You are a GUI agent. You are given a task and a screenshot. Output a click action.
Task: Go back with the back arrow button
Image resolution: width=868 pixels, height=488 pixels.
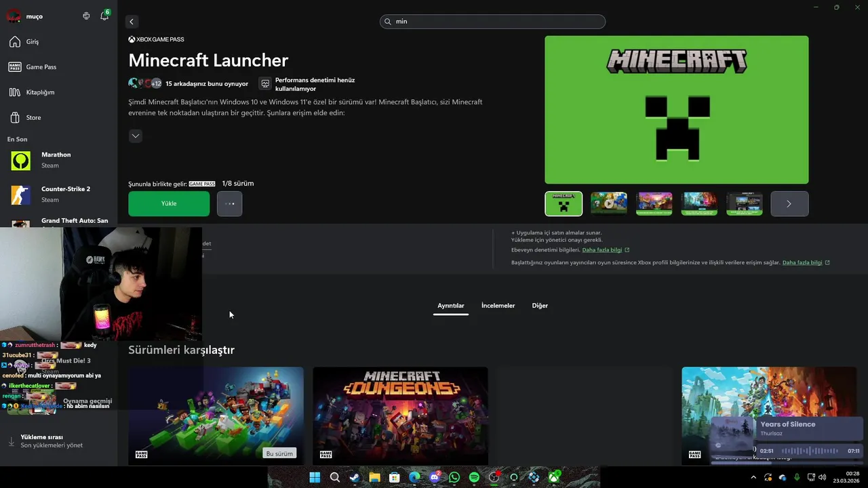click(x=132, y=22)
